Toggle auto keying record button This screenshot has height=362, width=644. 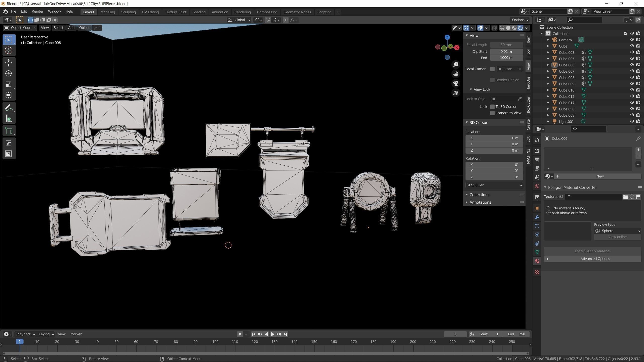pyautogui.click(x=240, y=334)
